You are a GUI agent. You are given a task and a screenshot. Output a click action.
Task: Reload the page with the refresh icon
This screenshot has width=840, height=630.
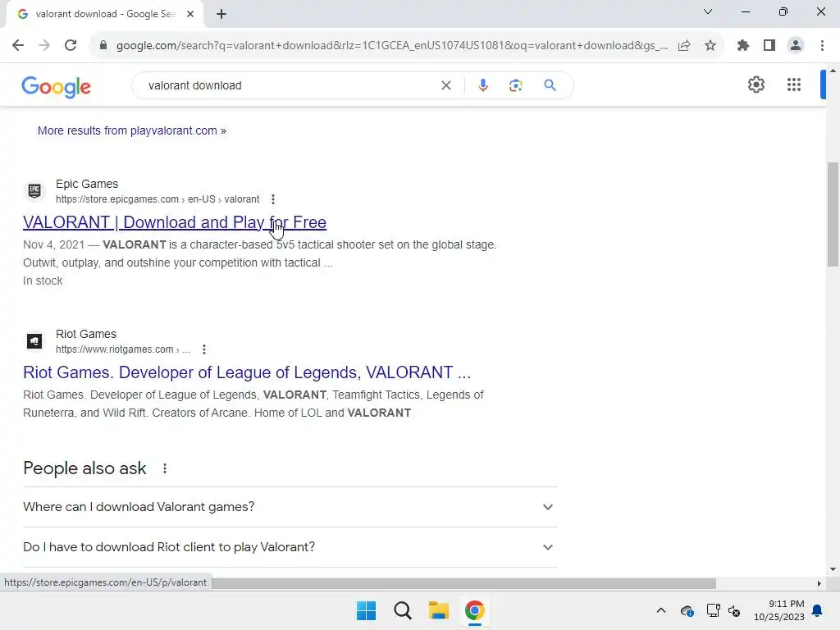(71, 46)
